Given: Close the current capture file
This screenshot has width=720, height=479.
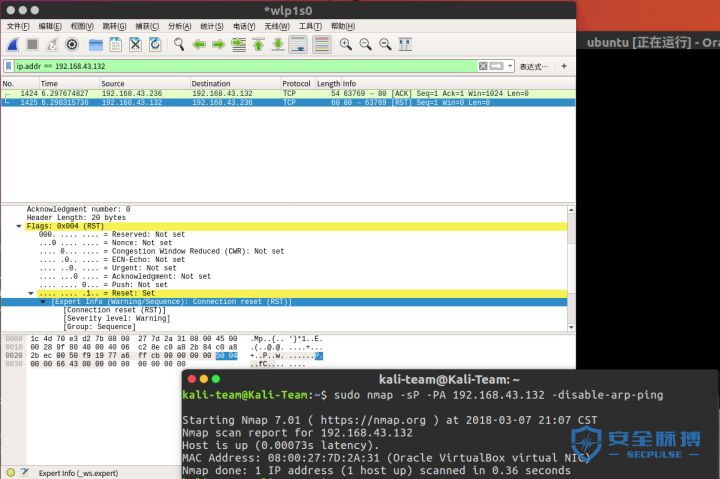Looking at the screenshot, I should pos(135,45).
